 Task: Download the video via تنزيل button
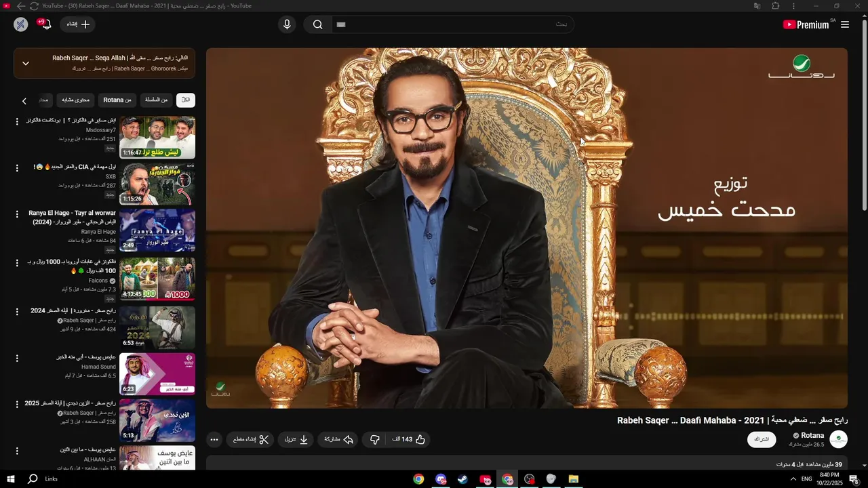pyautogui.click(x=296, y=440)
